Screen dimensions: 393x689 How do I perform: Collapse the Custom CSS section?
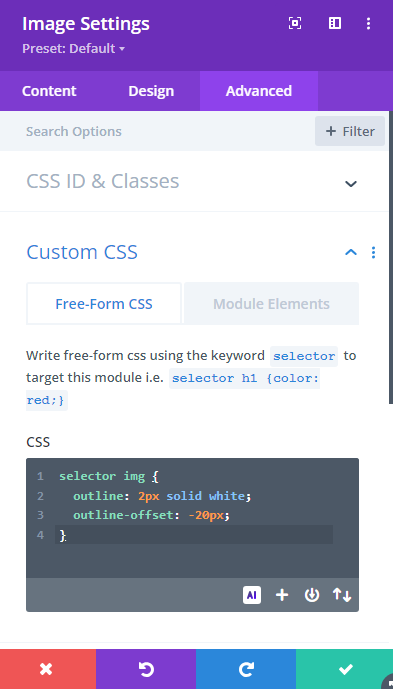coord(350,252)
